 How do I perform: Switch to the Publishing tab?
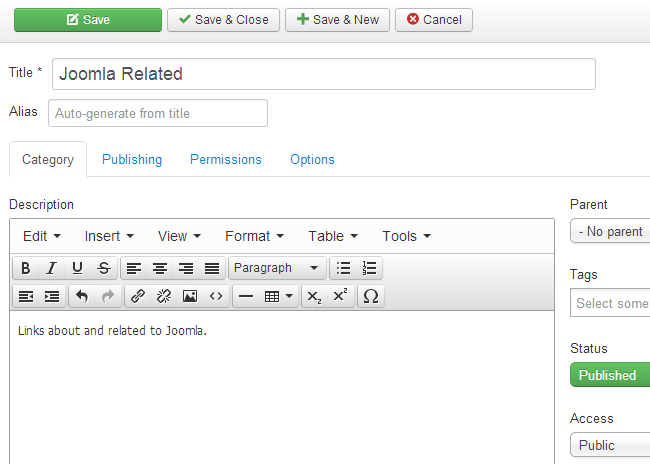coord(132,159)
